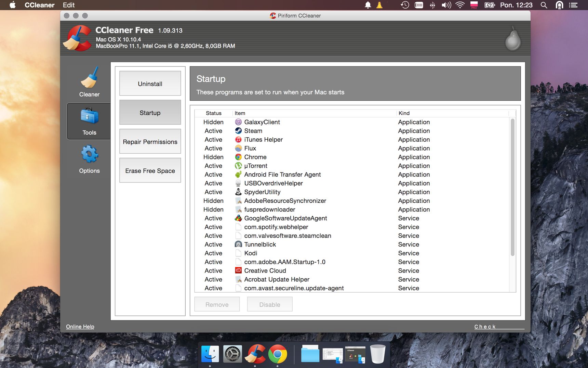Open Spotlight search in menu bar
The width and height of the screenshot is (588, 368).
click(544, 5)
